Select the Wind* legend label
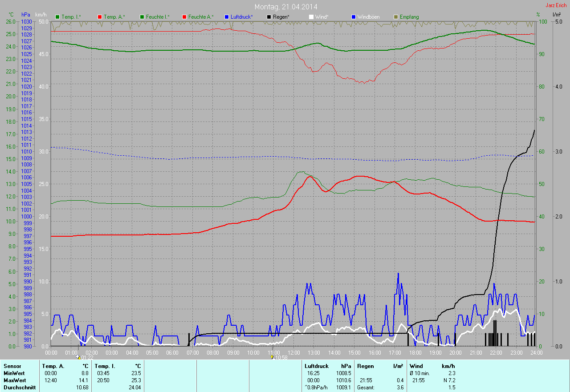The image size is (570, 392). [x=322, y=17]
